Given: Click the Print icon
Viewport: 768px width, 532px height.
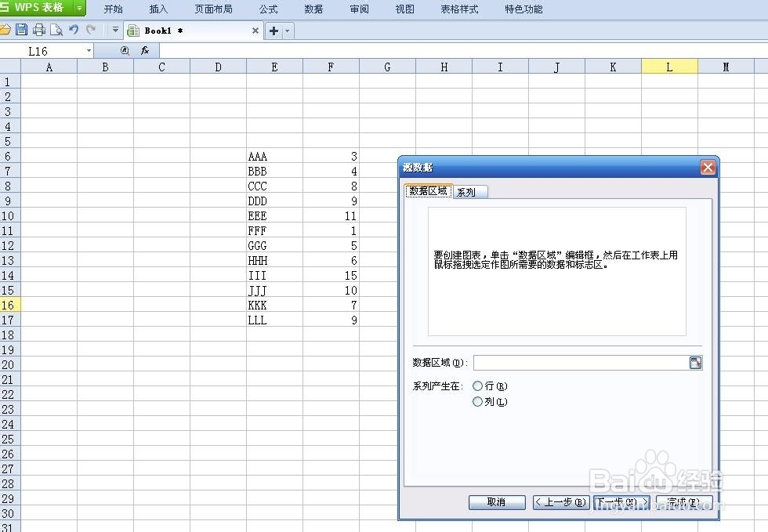Looking at the screenshot, I should click(x=39, y=30).
